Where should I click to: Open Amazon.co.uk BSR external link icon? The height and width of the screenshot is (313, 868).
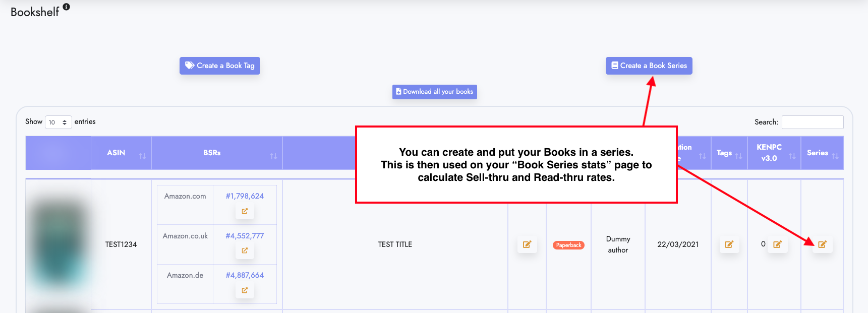[x=245, y=251]
